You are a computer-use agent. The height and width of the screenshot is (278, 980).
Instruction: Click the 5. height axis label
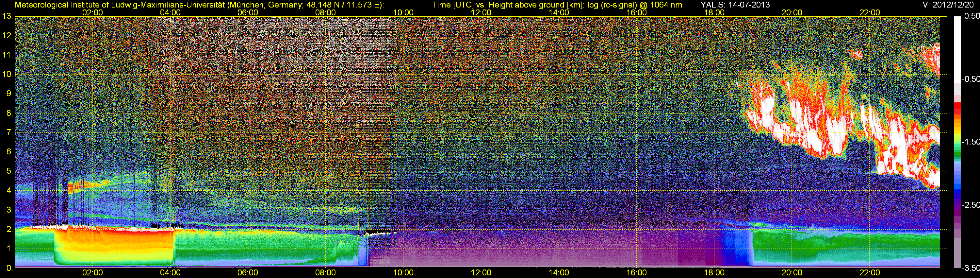click(x=9, y=171)
